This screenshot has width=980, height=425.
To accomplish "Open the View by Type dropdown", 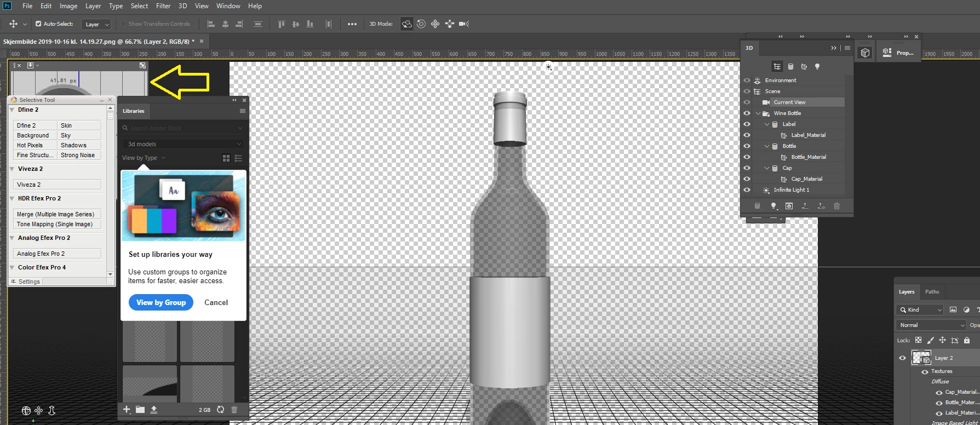I will (144, 158).
